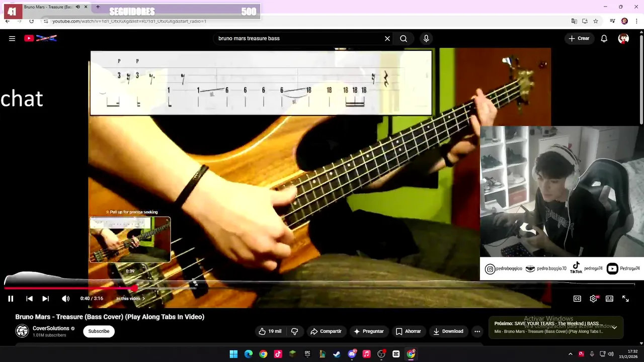Start voice search with the microphone

click(x=426, y=38)
